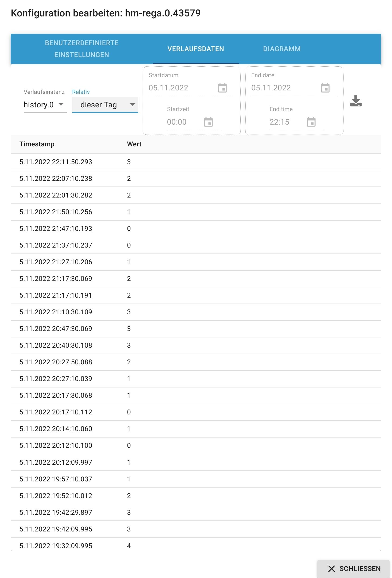Open the Startzeit time picker icon
The width and height of the screenshot is (392, 578).
[208, 122]
